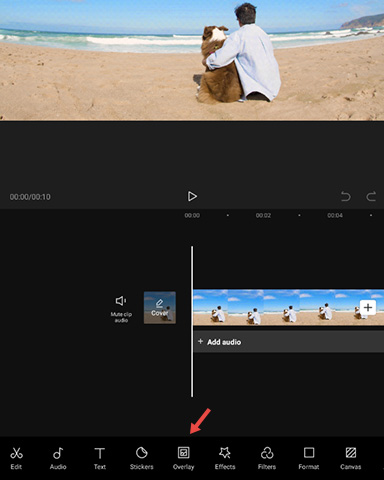The height and width of the screenshot is (480, 384).
Task: Open the Filters tool
Action: [267, 458]
